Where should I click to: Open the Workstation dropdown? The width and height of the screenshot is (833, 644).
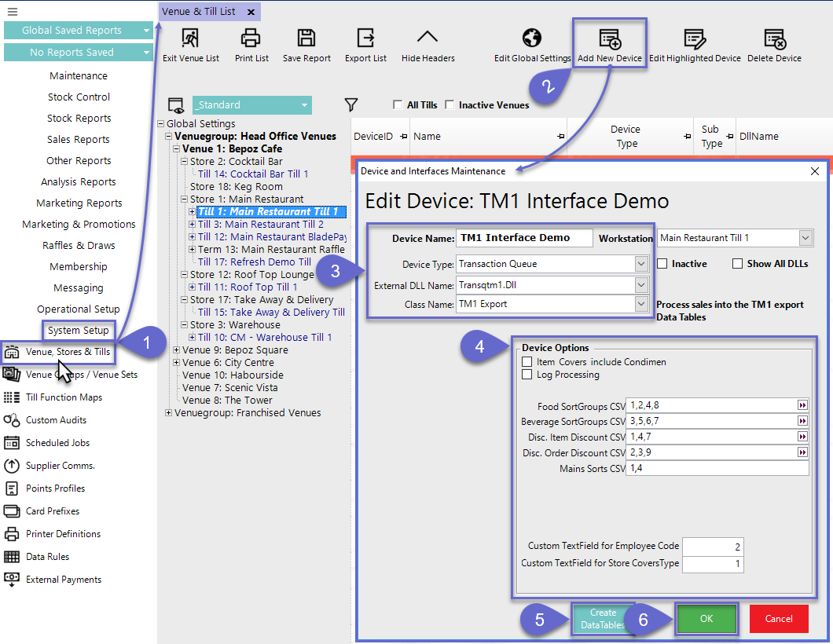pyautogui.click(x=805, y=238)
